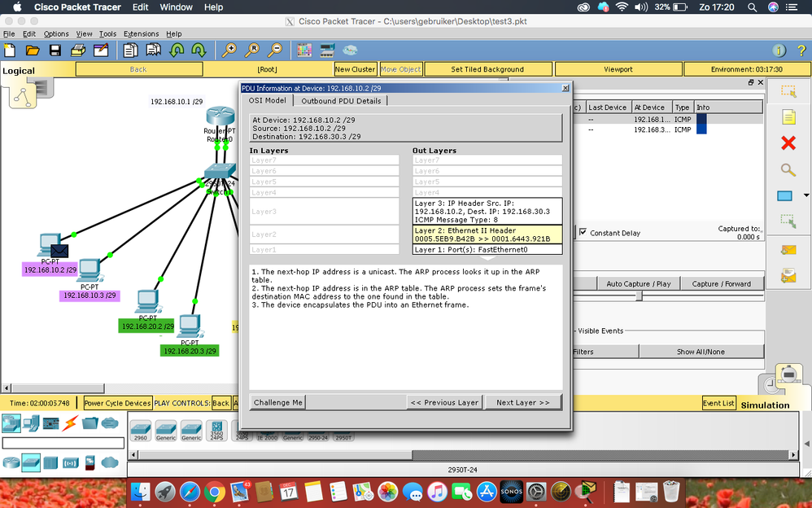Image resolution: width=812 pixels, height=508 pixels.
Task: Click the cloud icon in main toolbar
Action: tap(350, 50)
